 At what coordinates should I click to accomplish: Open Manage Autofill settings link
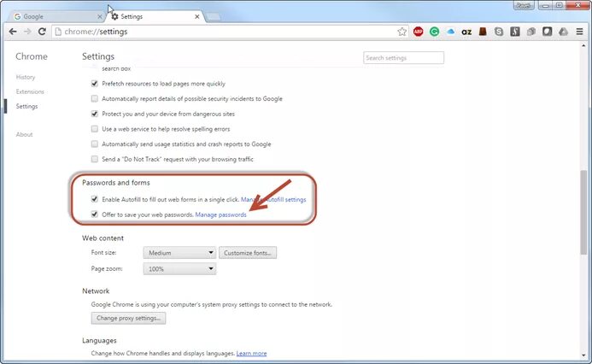pyautogui.click(x=273, y=199)
